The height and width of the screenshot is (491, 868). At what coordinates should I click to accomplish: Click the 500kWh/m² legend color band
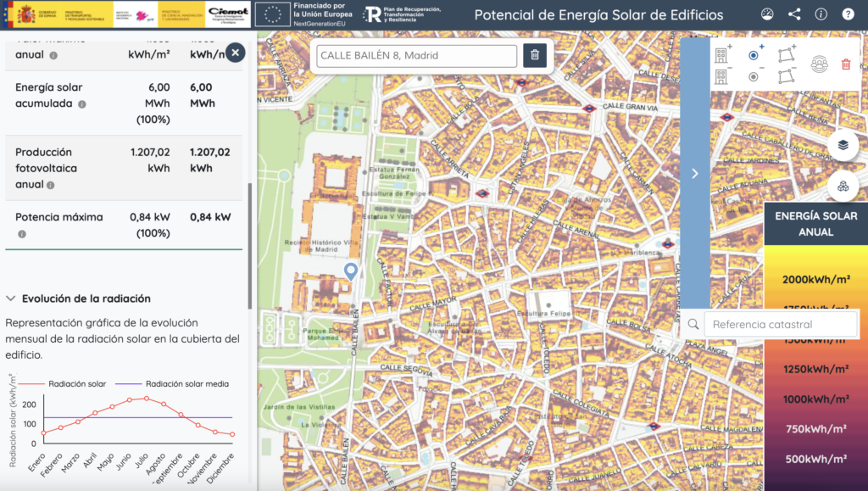pyautogui.click(x=816, y=459)
